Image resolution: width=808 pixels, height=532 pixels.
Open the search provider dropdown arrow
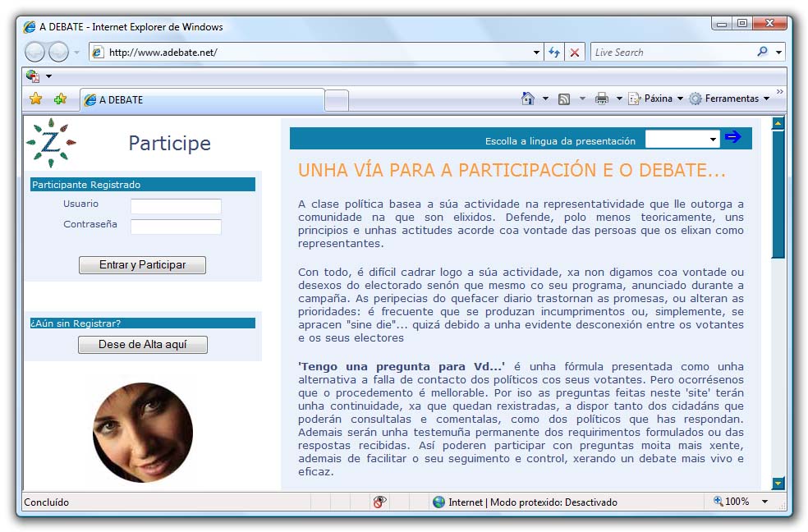[x=779, y=52]
